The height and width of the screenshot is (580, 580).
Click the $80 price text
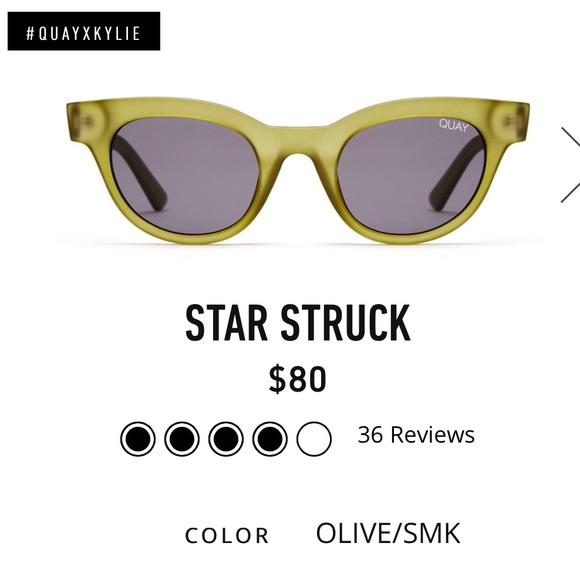[298, 379]
